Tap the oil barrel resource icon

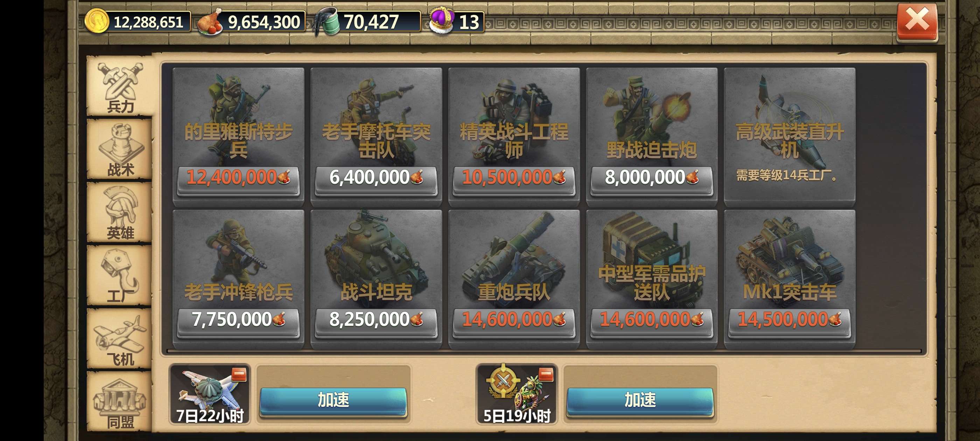coord(326,22)
